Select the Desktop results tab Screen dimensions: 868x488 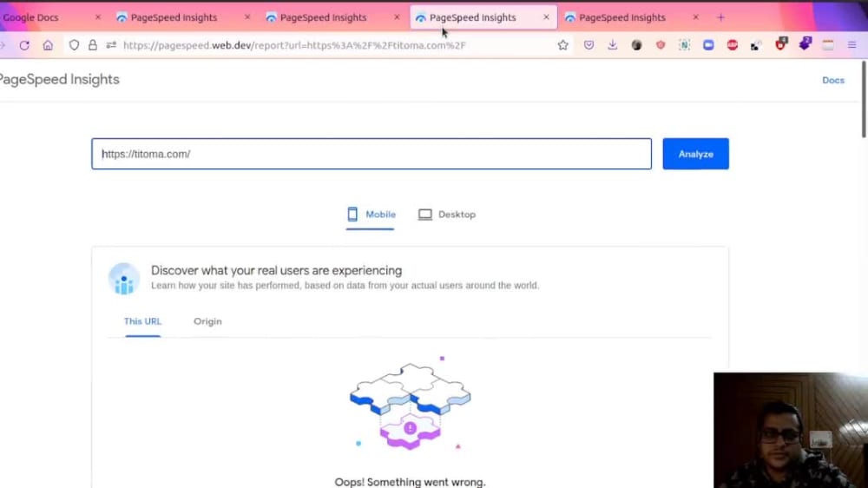click(447, 214)
